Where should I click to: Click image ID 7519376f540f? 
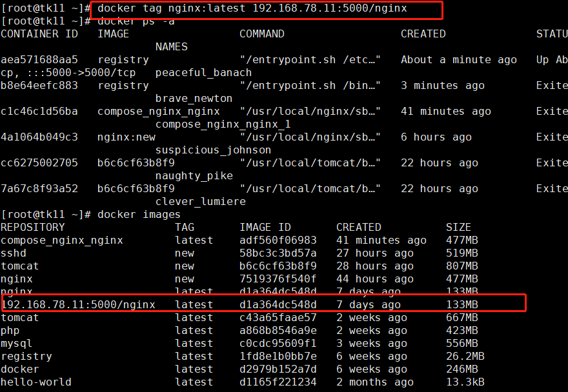pos(278,279)
